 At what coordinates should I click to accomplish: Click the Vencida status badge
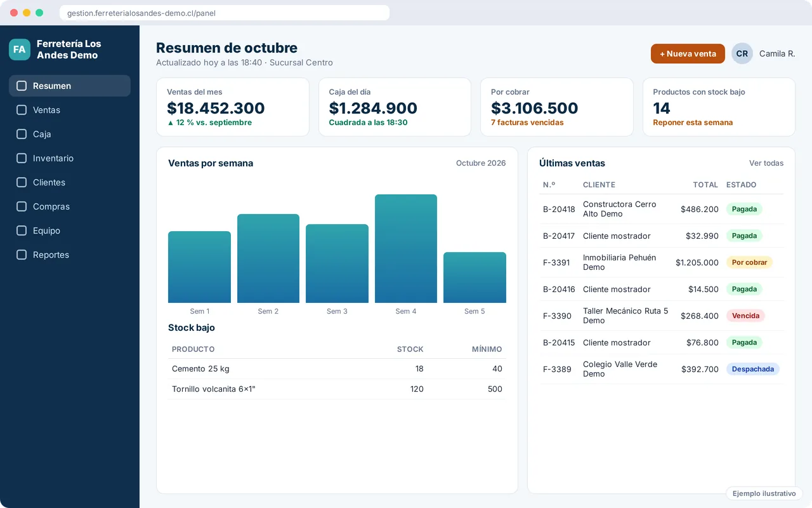(745, 316)
